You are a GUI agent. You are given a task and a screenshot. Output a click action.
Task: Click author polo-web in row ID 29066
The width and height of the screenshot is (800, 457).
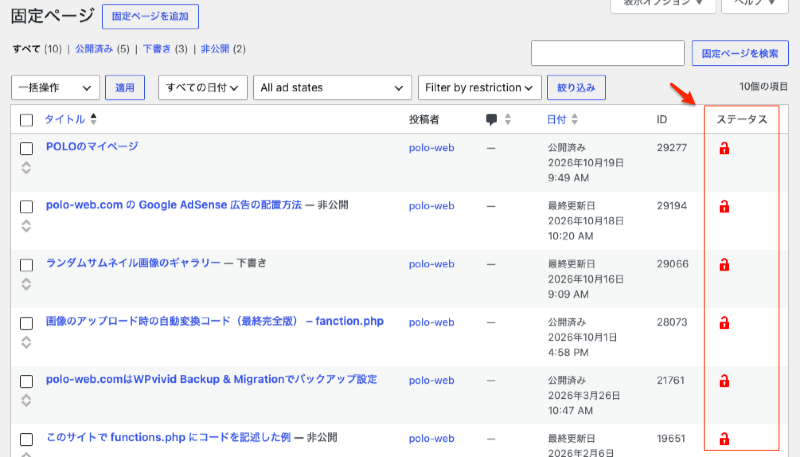[x=432, y=264]
